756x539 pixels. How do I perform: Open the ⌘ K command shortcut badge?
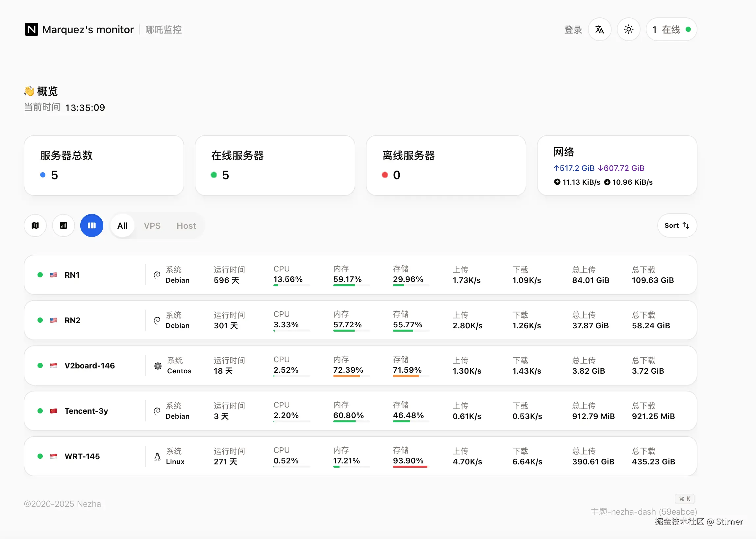(x=684, y=499)
